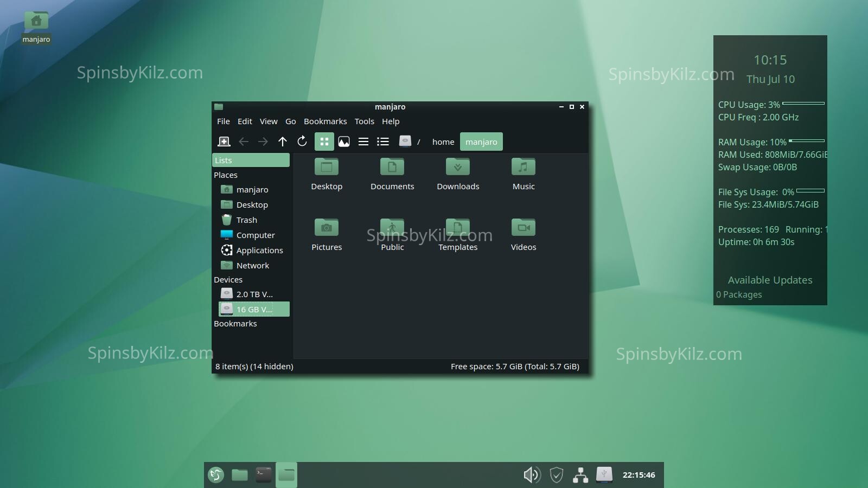Open the Edit menu

click(245, 121)
